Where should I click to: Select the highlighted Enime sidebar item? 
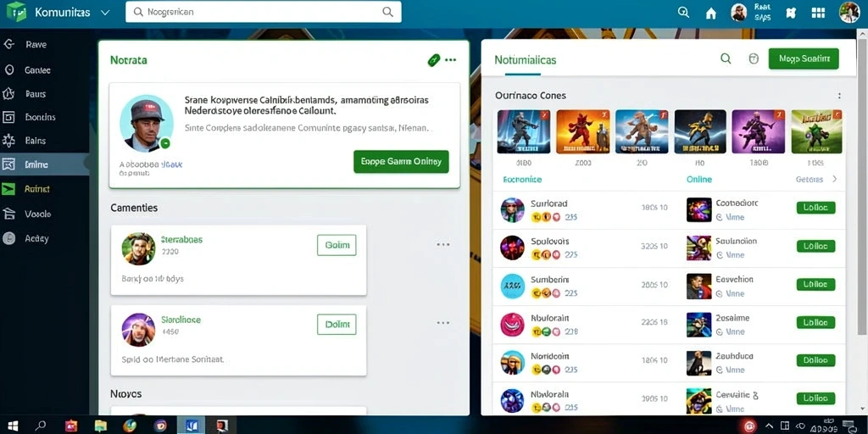44,164
